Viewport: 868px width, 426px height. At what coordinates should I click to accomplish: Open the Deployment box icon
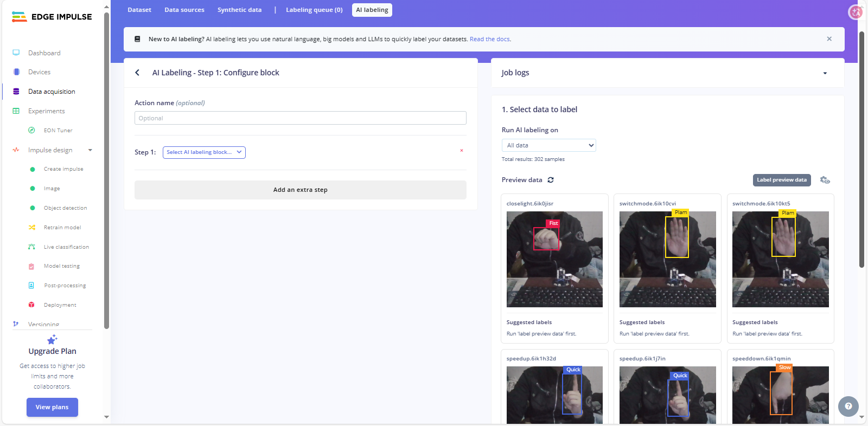(x=31, y=305)
